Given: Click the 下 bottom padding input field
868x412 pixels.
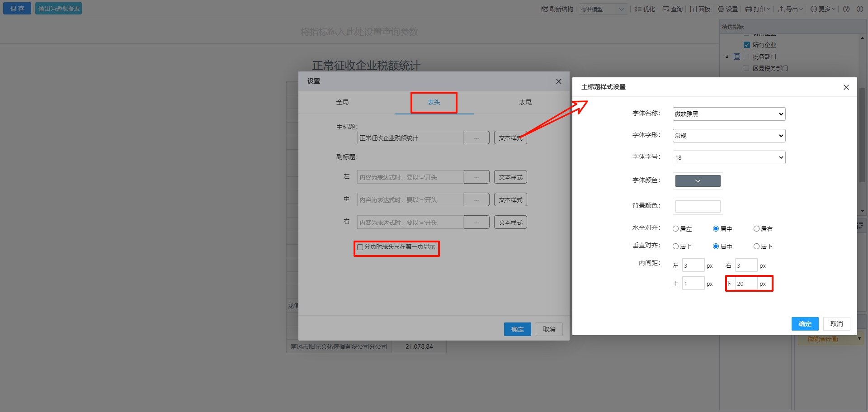Looking at the screenshot, I should pos(746,284).
